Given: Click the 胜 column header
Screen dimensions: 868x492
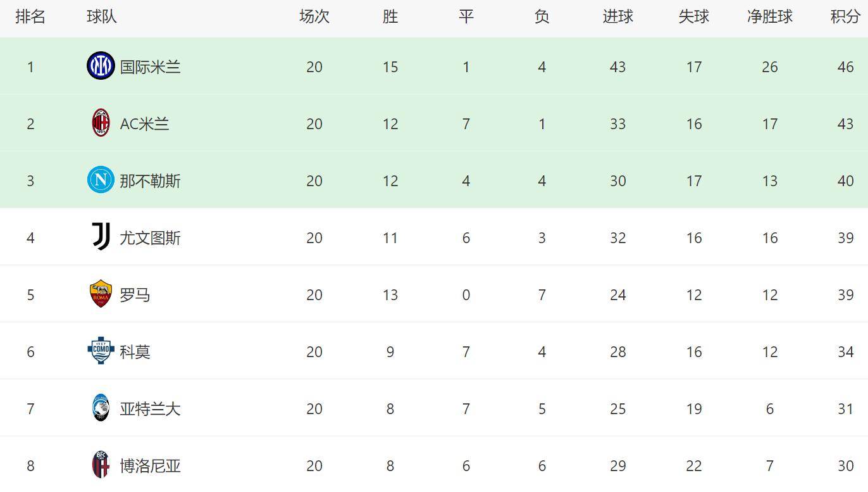Looking at the screenshot, I should click(390, 17).
